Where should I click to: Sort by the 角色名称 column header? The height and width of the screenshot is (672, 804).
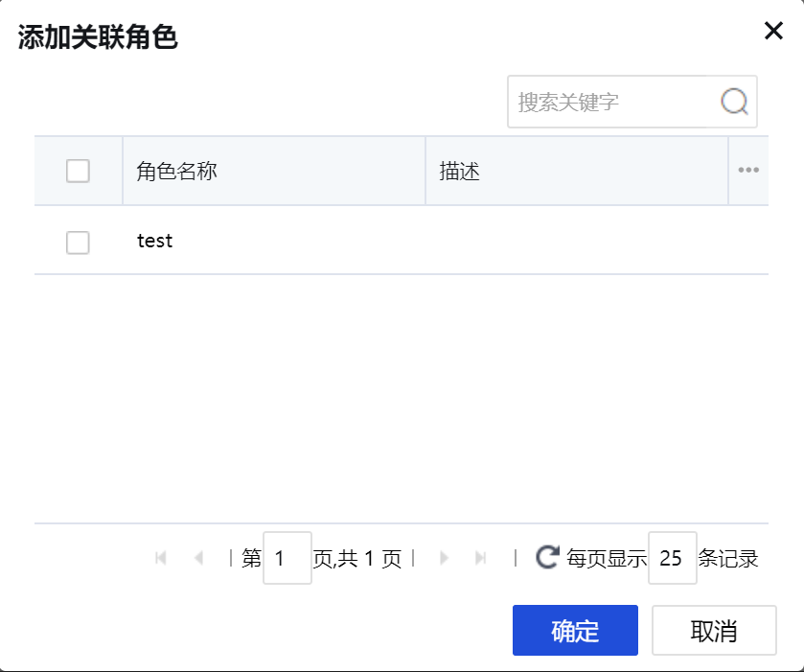point(177,172)
